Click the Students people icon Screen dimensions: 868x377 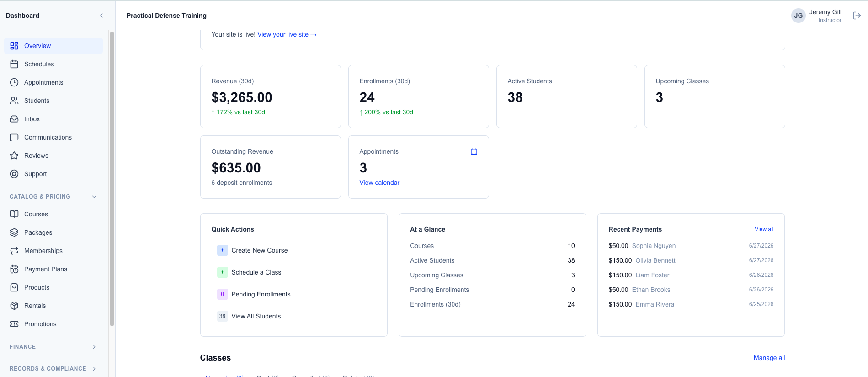pyautogui.click(x=14, y=101)
